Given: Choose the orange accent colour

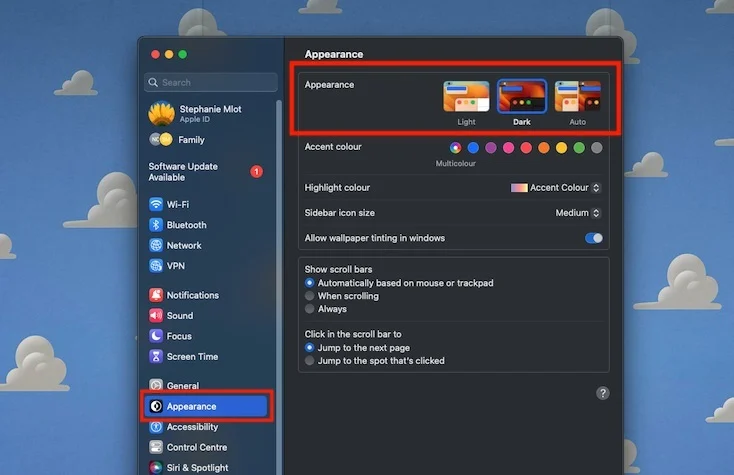Looking at the screenshot, I should point(543,148).
